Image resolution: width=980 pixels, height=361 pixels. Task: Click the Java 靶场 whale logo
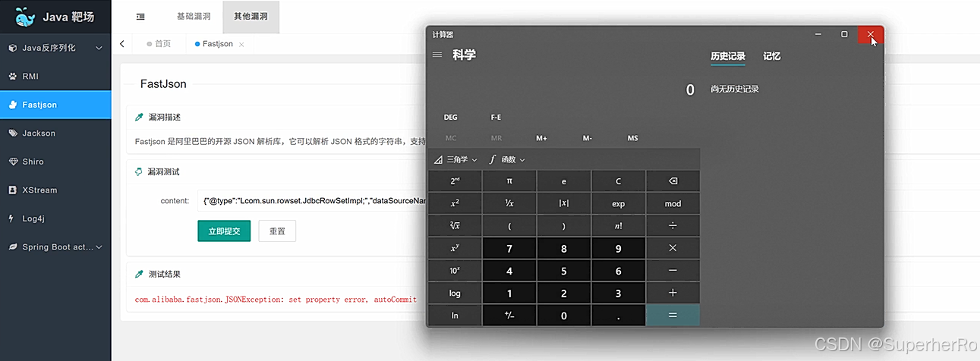pyautogui.click(x=26, y=17)
